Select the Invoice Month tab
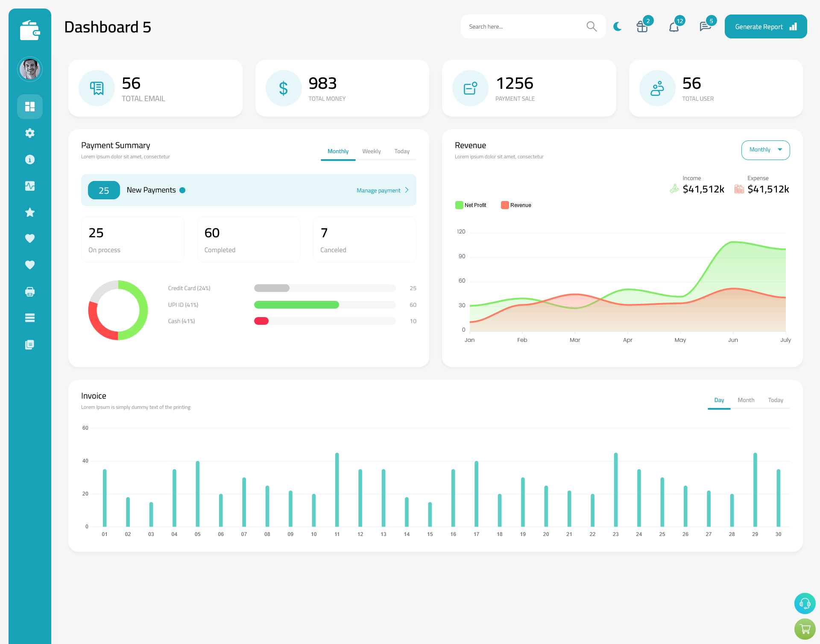 (745, 400)
